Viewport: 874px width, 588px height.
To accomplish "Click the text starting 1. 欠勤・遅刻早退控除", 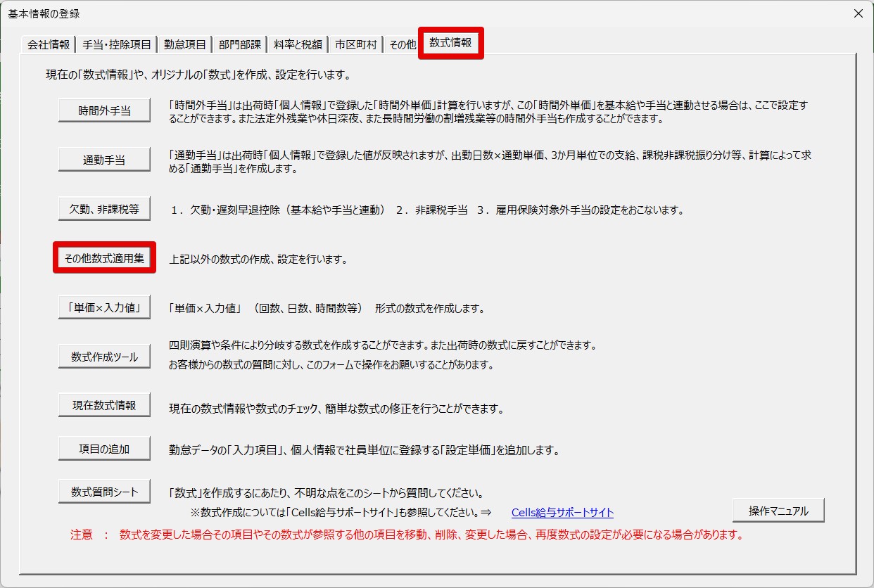I will [x=427, y=210].
